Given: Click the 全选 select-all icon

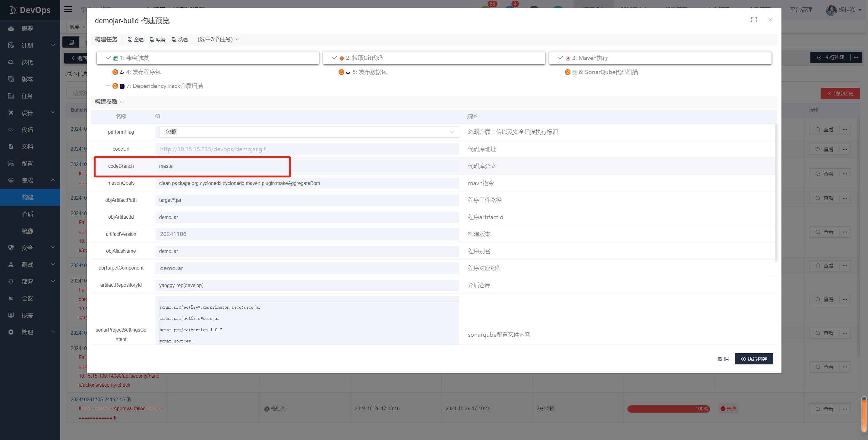Looking at the screenshot, I should tap(130, 39).
